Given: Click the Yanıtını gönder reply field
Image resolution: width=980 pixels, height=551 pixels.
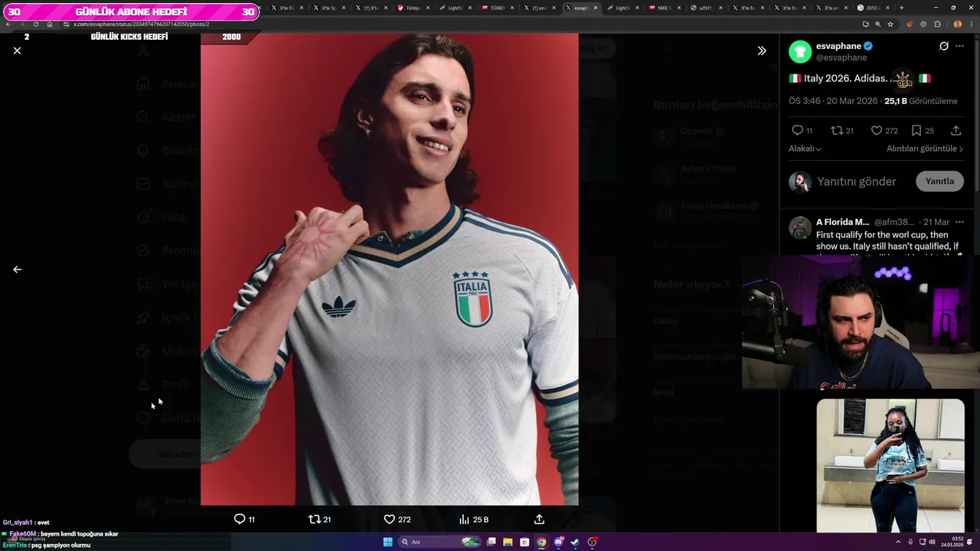Looking at the screenshot, I should pos(856,181).
